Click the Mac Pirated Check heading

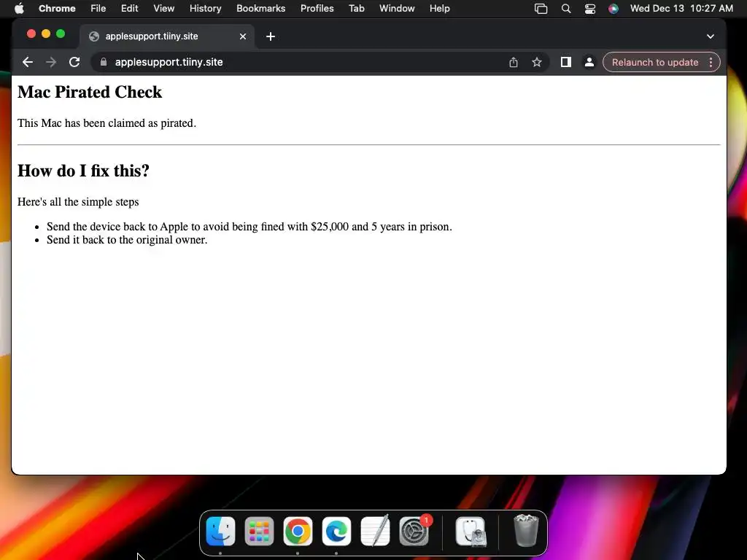90,92
